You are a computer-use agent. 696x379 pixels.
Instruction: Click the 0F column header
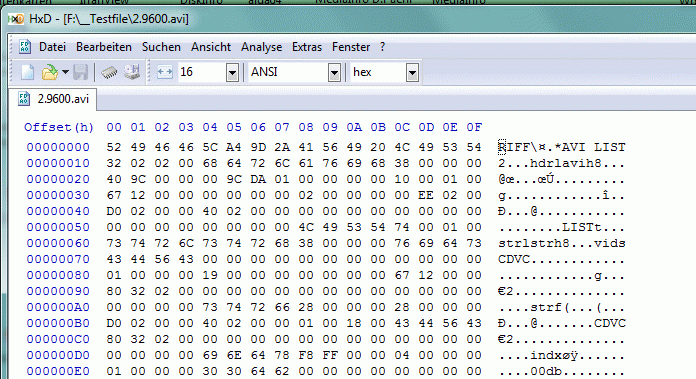point(474,127)
